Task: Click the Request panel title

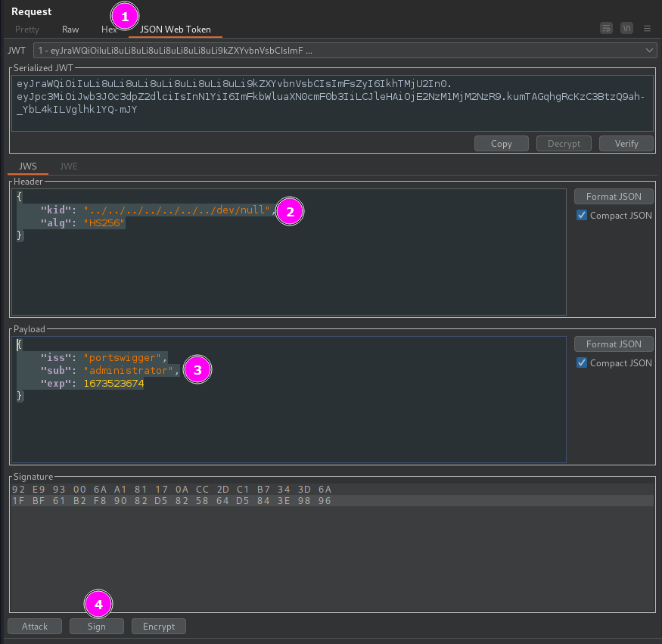Action: tap(31, 12)
